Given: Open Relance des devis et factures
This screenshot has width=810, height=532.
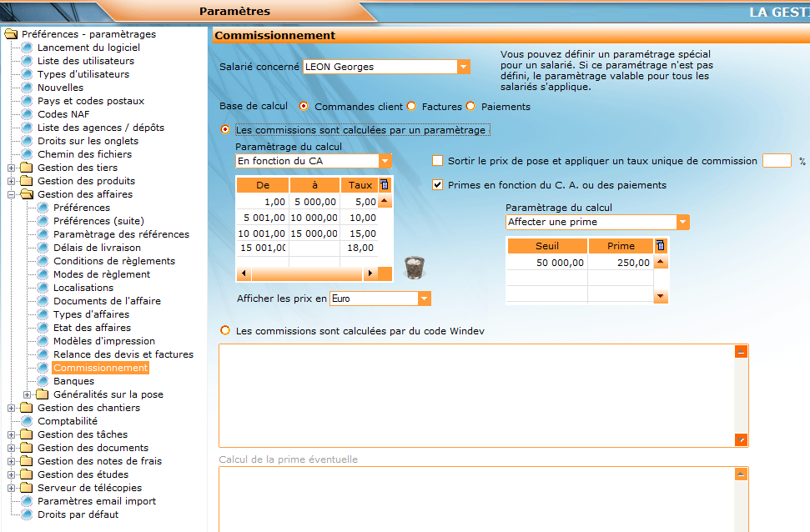Looking at the screenshot, I should (x=123, y=354).
